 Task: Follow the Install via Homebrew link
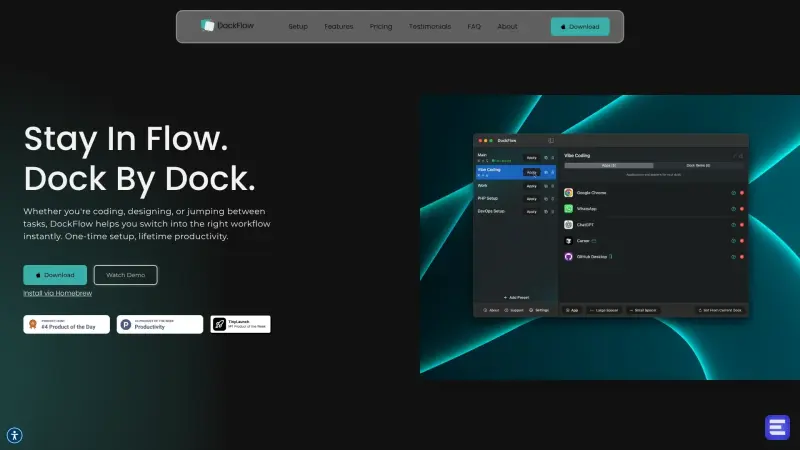pyautogui.click(x=58, y=293)
